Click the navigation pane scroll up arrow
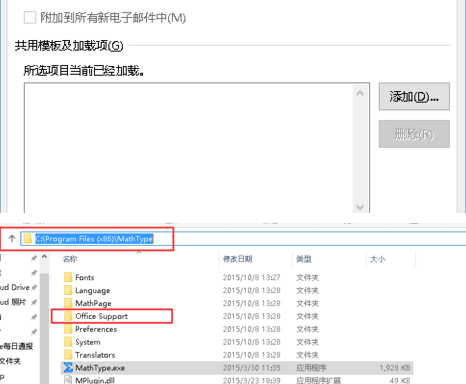The height and width of the screenshot is (384, 466). (x=44, y=257)
